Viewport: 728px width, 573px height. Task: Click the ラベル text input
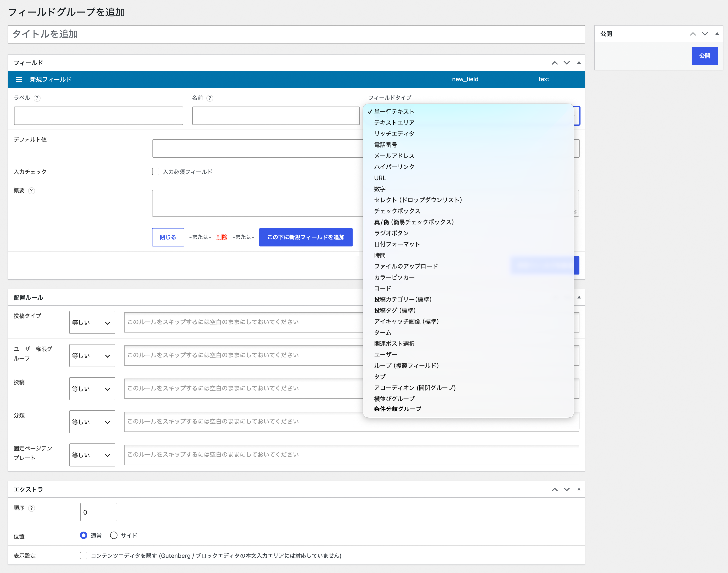pyautogui.click(x=98, y=116)
